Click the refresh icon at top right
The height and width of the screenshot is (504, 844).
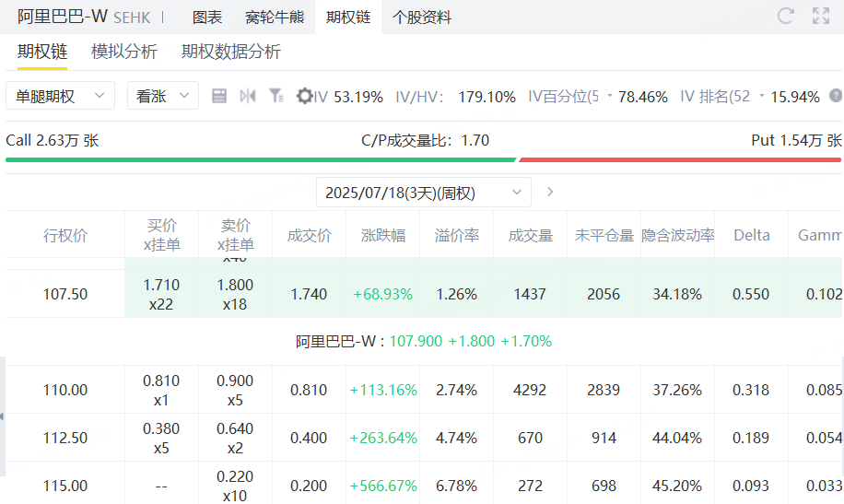tap(786, 16)
